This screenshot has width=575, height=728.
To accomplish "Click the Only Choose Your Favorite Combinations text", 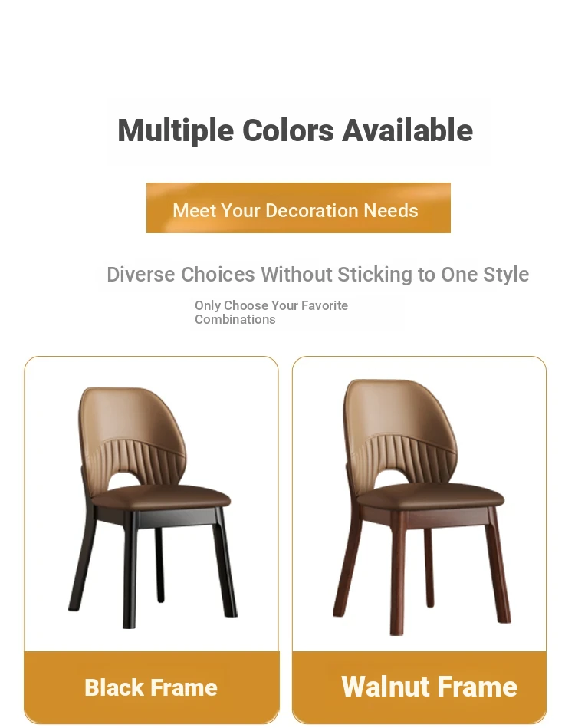I will [271, 312].
